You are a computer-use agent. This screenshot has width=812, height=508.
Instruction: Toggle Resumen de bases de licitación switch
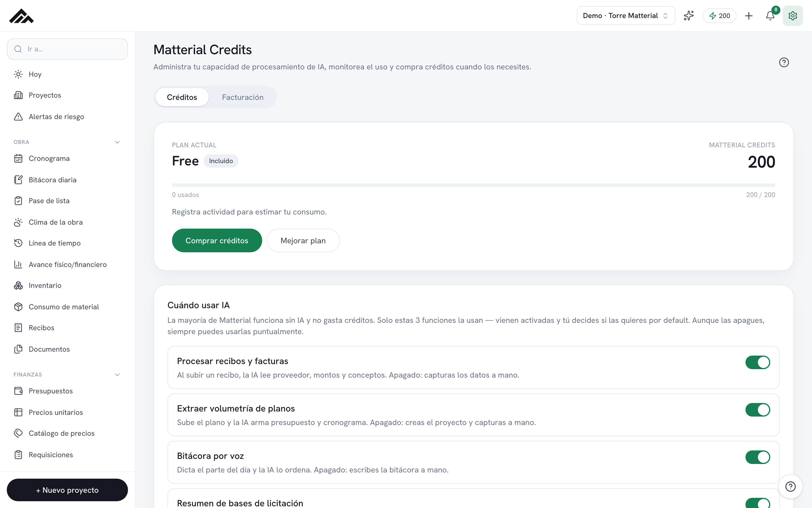tap(758, 503)
